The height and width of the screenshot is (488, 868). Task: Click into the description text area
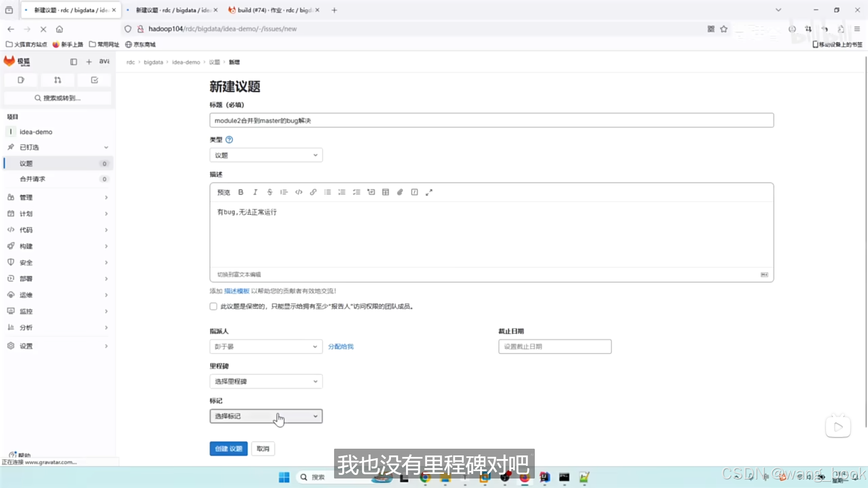(491, 234)
